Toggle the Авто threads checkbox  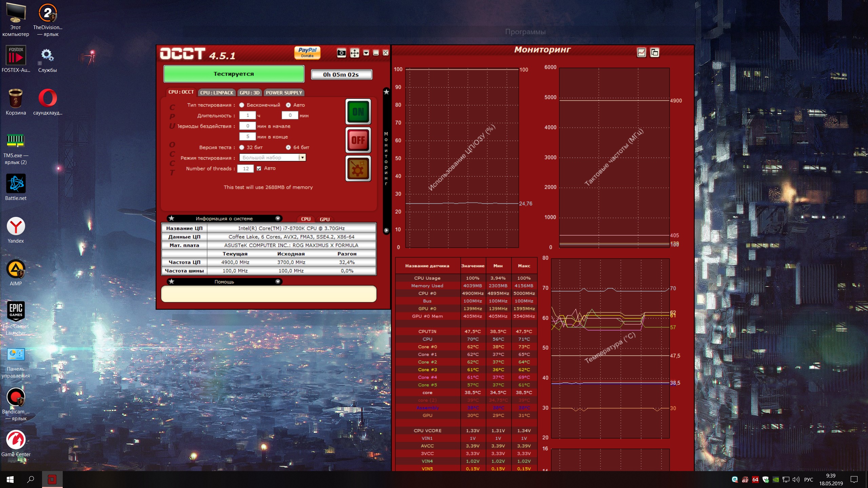[x=259, y=168]
